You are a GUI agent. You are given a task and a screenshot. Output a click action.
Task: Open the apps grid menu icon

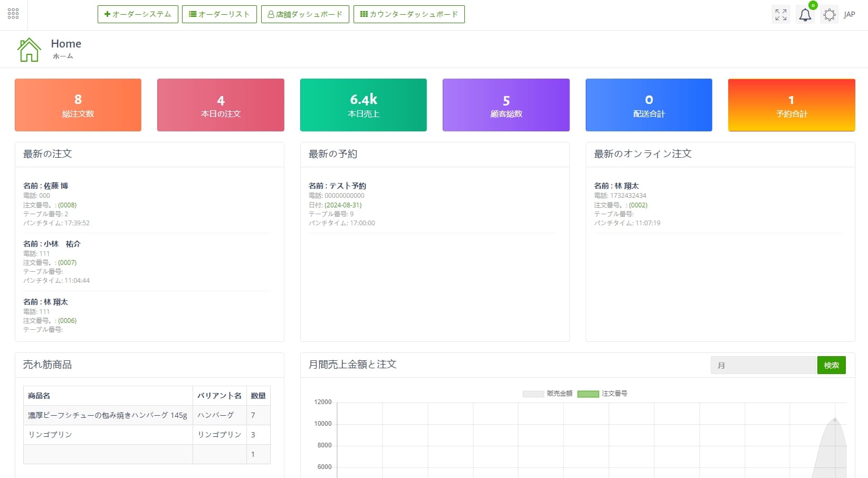13,14
